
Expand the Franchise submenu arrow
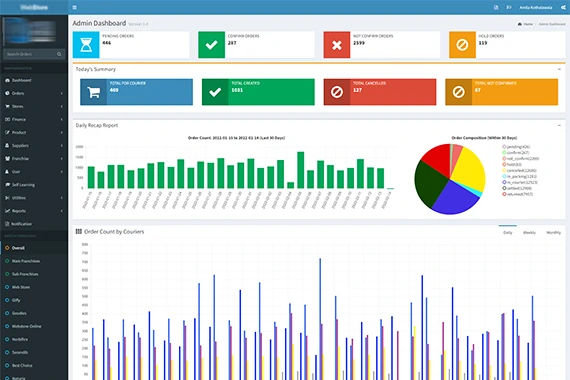62,159
